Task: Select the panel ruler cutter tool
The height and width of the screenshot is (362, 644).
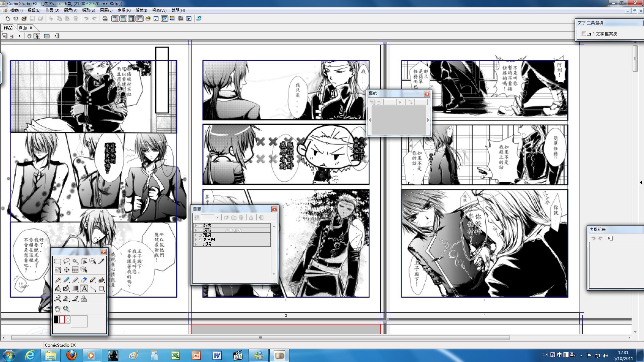Action: [57, 270]
